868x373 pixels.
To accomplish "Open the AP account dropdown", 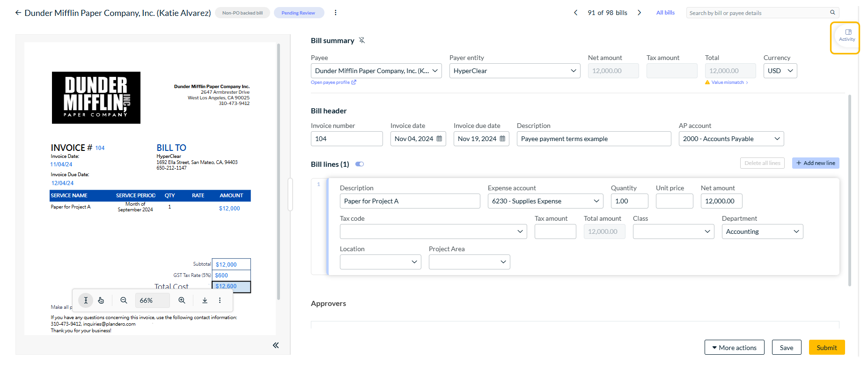I will point(731,139).
